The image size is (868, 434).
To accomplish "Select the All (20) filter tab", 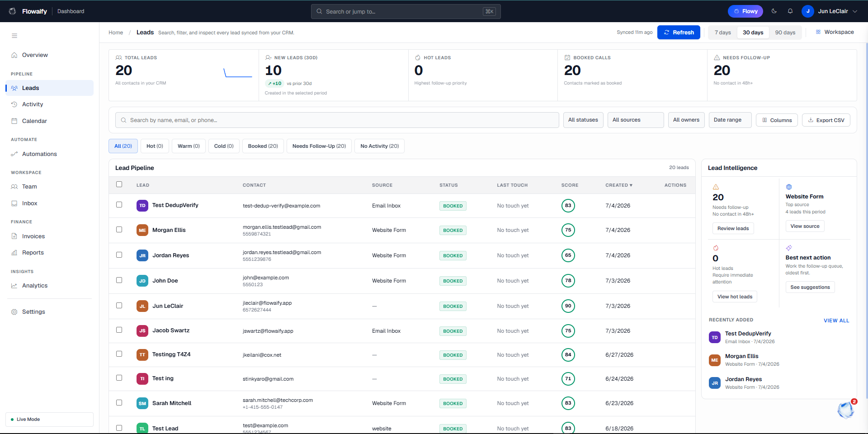I will (123, 146).
